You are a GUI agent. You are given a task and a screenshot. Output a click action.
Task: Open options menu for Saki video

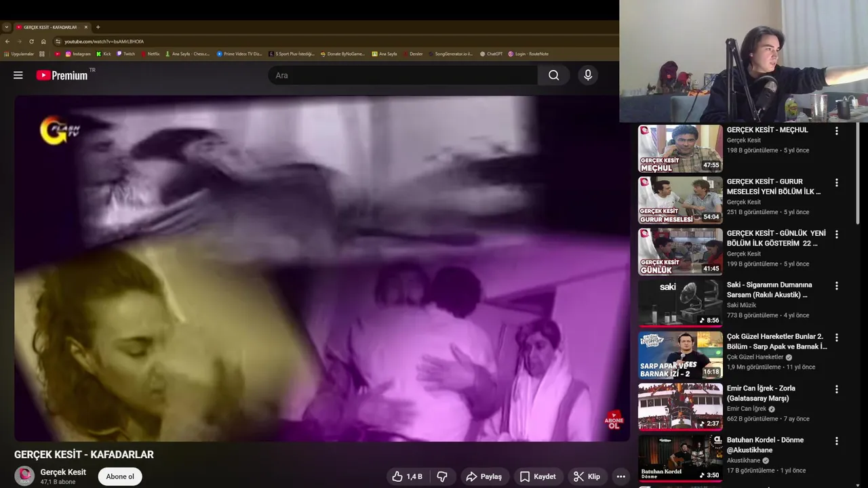click(836, 285)
